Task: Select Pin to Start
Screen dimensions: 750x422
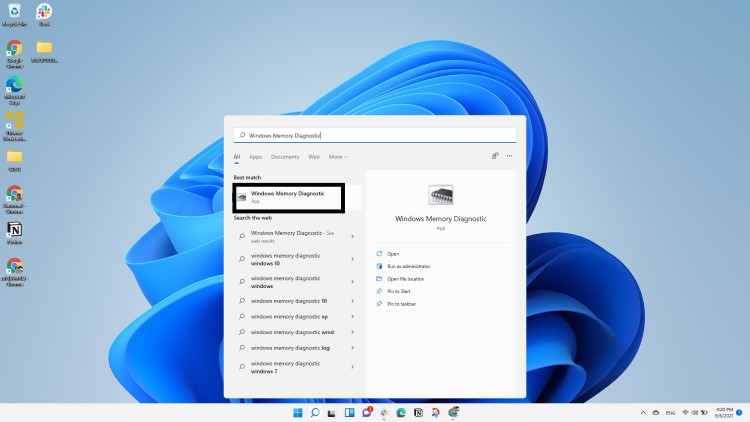Action: pyautogui.click(x=398, y=291)
